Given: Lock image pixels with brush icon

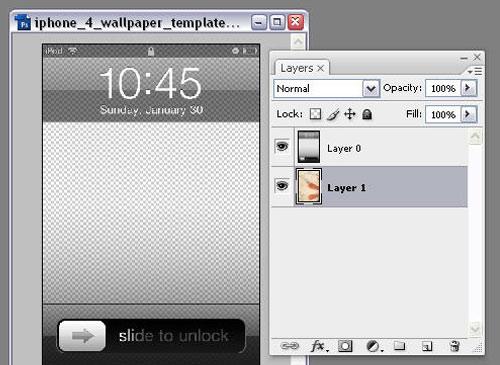Looking at the screenshot, I should coord(333,114).
